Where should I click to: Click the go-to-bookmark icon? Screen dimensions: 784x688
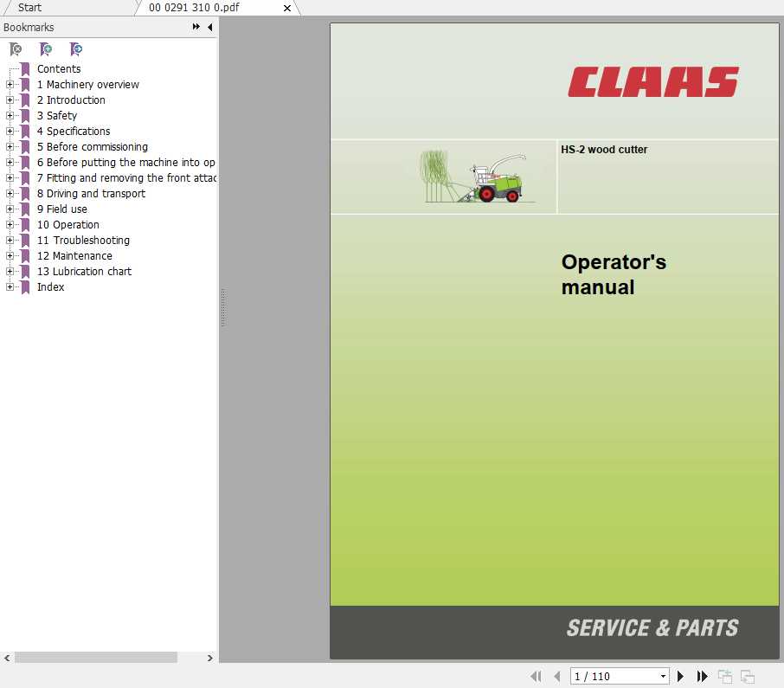(76, 49)
